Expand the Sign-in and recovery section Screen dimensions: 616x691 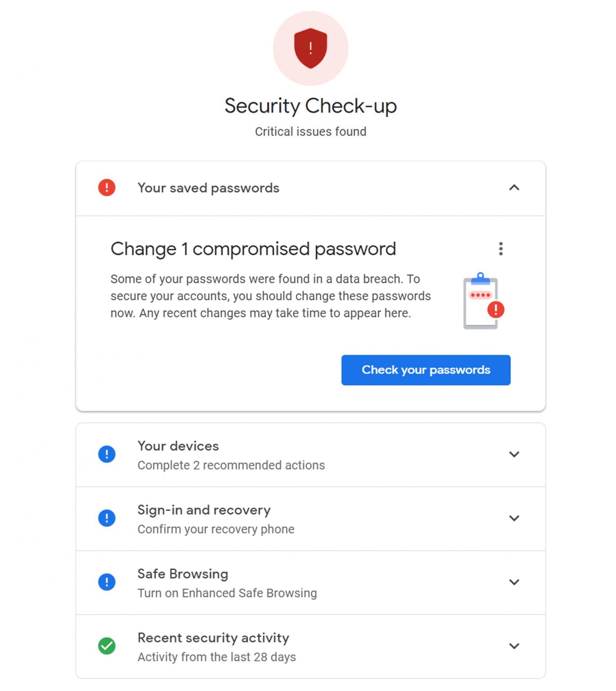pyautogui.click(x=514, y=518)
